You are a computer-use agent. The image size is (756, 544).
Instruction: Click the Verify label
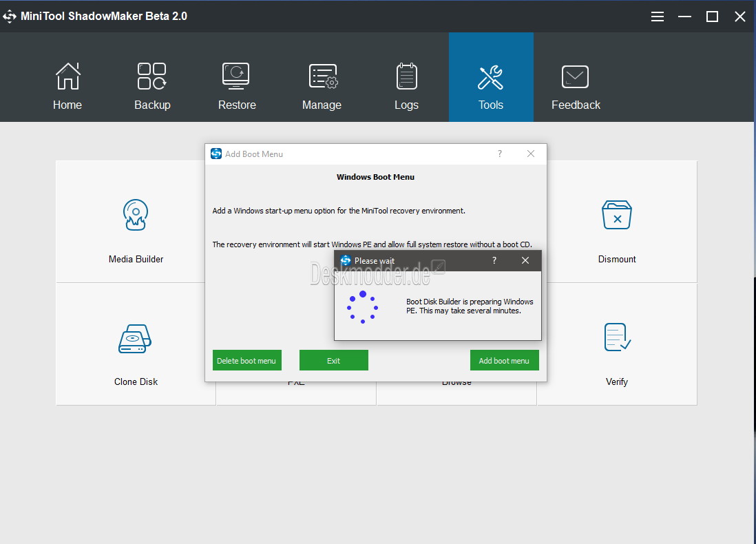[617, 381]
